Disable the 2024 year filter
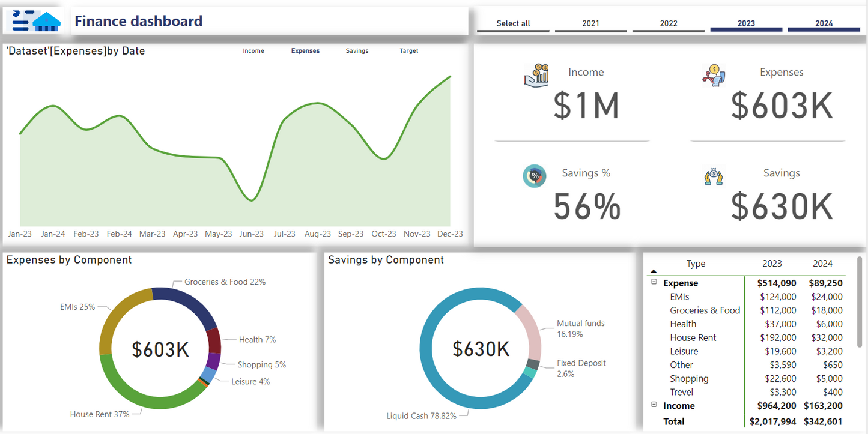The height and width of the screenshot is (434, 868). (824, 23)
